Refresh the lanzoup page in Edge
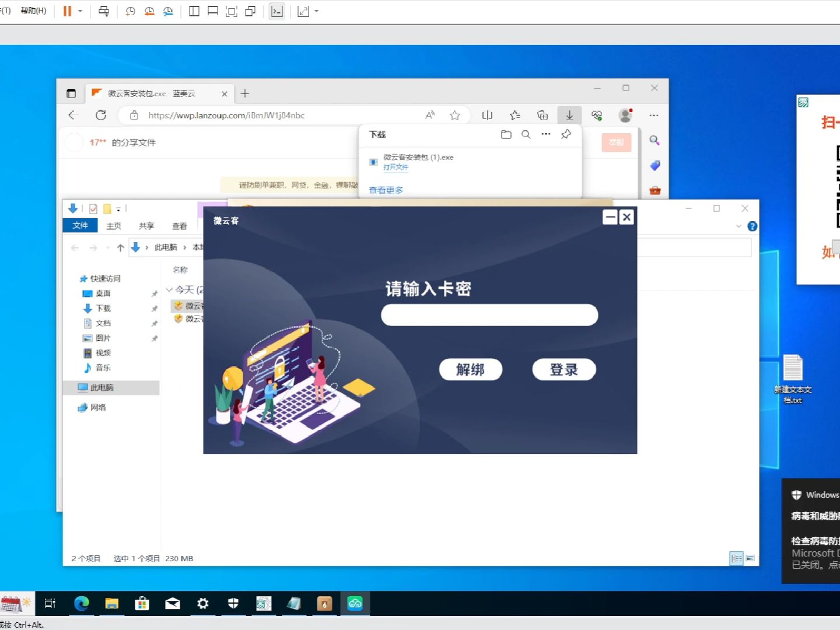The width and height of the screenshot is (840, 630). [101, 115]
